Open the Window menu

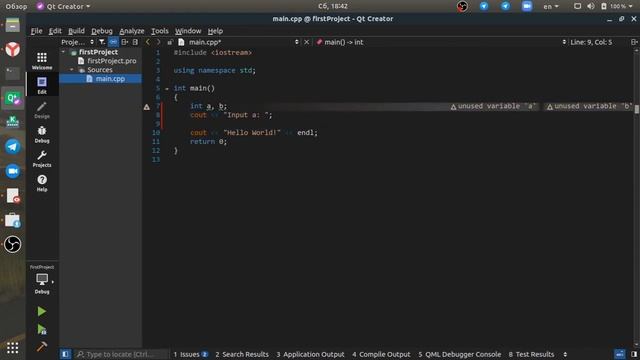[x=188, y=31]
